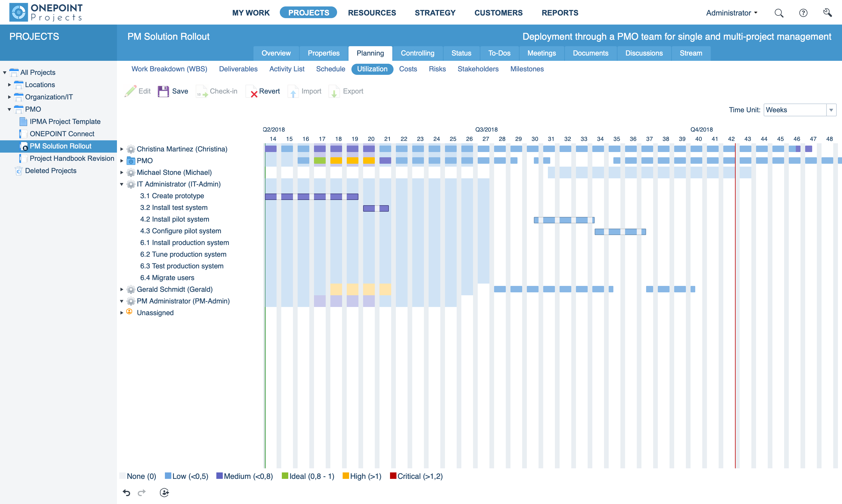Click the Deleted Projects trash icon
Image resolution: width=842 pixels, height=504 pixels.
coord(19,170)
